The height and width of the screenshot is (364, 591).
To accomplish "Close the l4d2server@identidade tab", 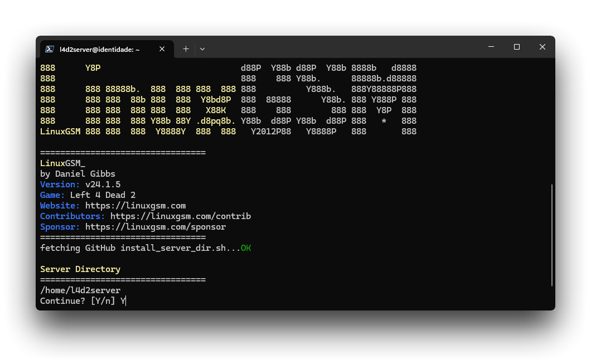I will coord(162,49).
